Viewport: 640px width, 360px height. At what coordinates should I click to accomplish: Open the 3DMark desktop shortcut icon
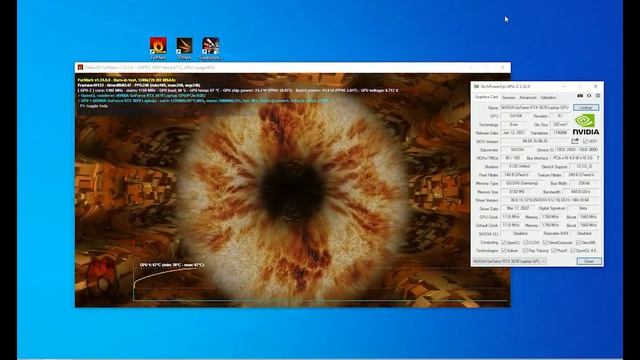(x=184, y=46)
